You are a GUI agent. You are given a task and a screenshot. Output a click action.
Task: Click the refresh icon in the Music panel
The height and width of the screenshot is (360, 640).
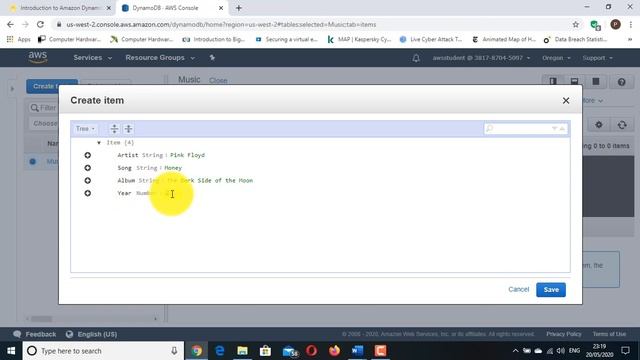[622, 125]
